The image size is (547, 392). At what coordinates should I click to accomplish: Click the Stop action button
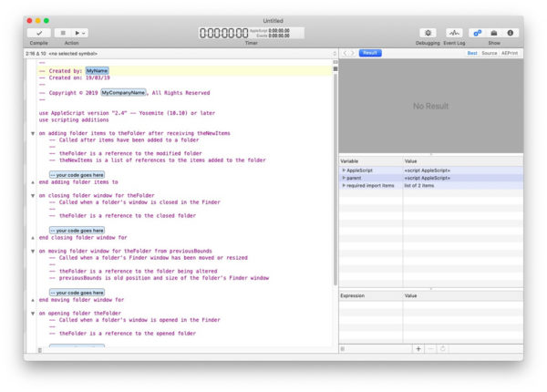63,33
